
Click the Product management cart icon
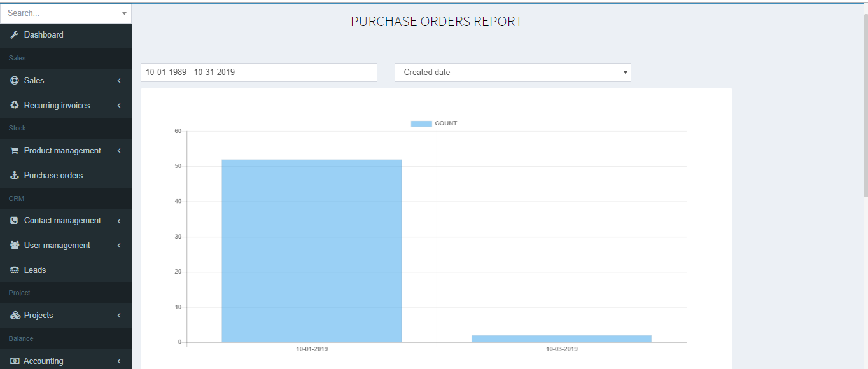tap(15, 151)
